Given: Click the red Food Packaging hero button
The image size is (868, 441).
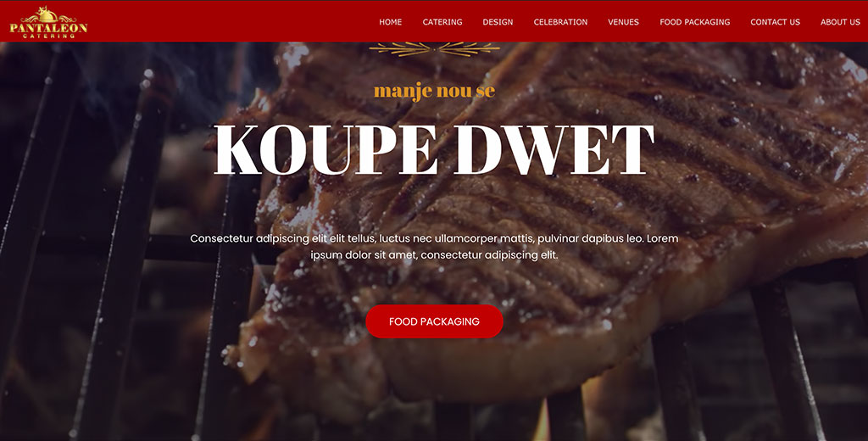Looking at the screenshot, I should pyautogui.click(x=435, y=321).
